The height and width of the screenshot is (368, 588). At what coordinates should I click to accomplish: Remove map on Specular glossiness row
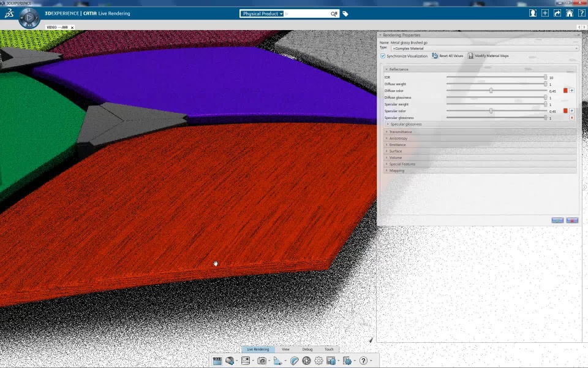tap(572, 118)
